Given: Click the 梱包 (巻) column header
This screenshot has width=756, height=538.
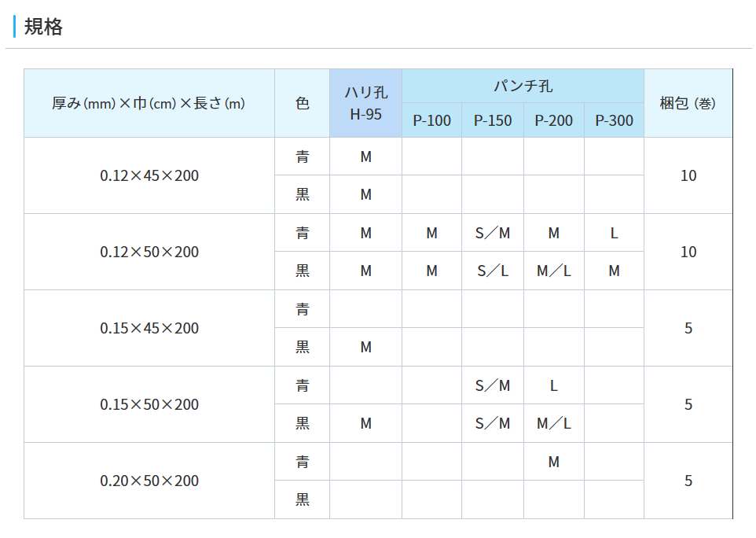Looking at the screenshot, I should (x=688, y=103).
